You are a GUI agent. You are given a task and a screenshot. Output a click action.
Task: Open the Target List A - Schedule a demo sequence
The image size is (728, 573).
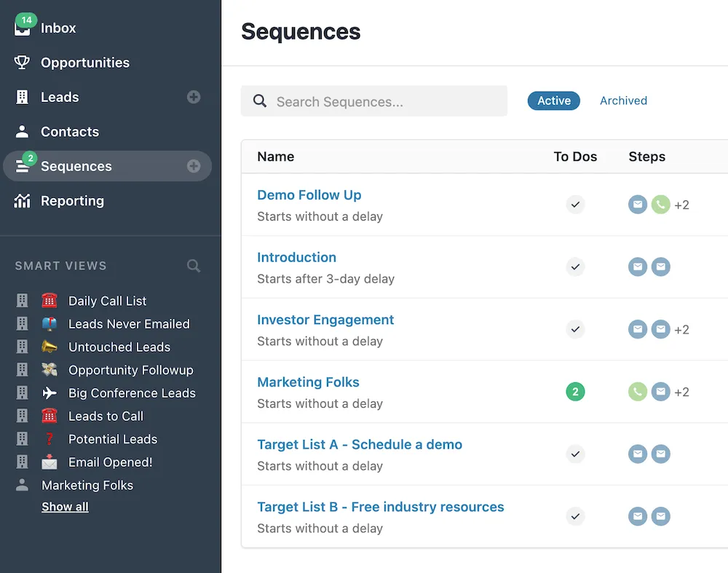point(360,444)
